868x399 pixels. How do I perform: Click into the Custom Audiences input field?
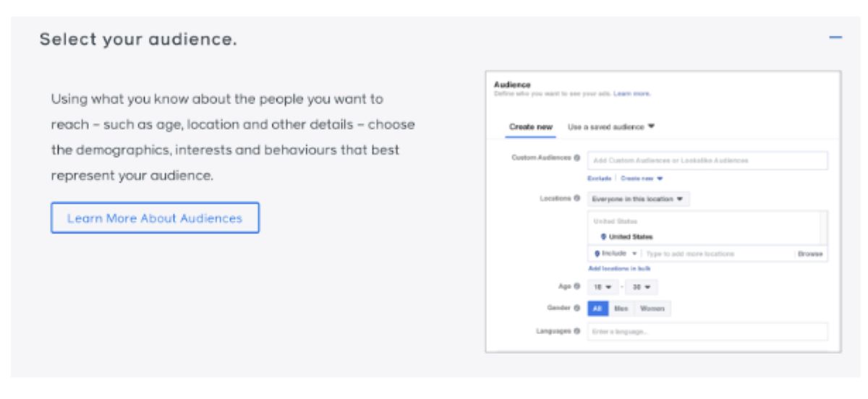707,160
